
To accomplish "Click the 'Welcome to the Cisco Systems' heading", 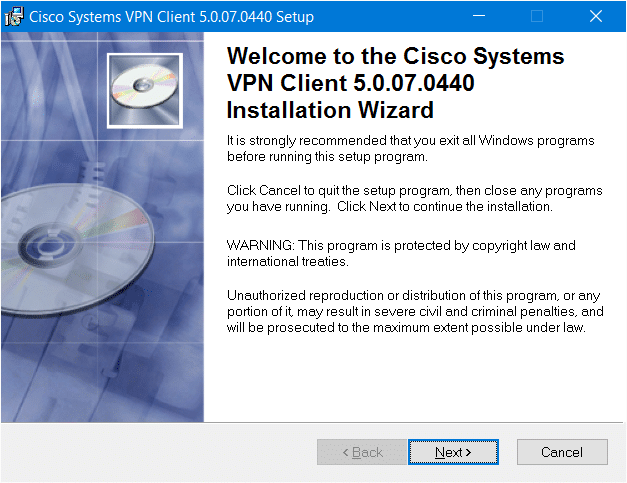I will pos(396,56).
